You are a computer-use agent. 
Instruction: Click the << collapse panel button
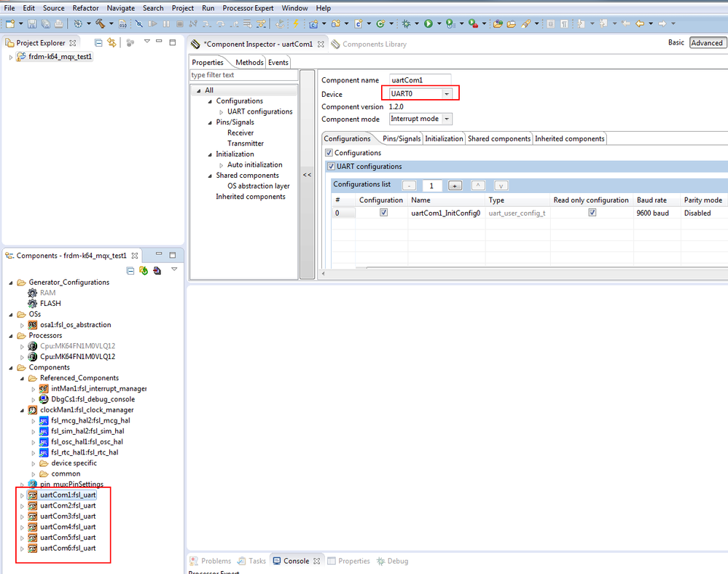(x=307, y=175)
